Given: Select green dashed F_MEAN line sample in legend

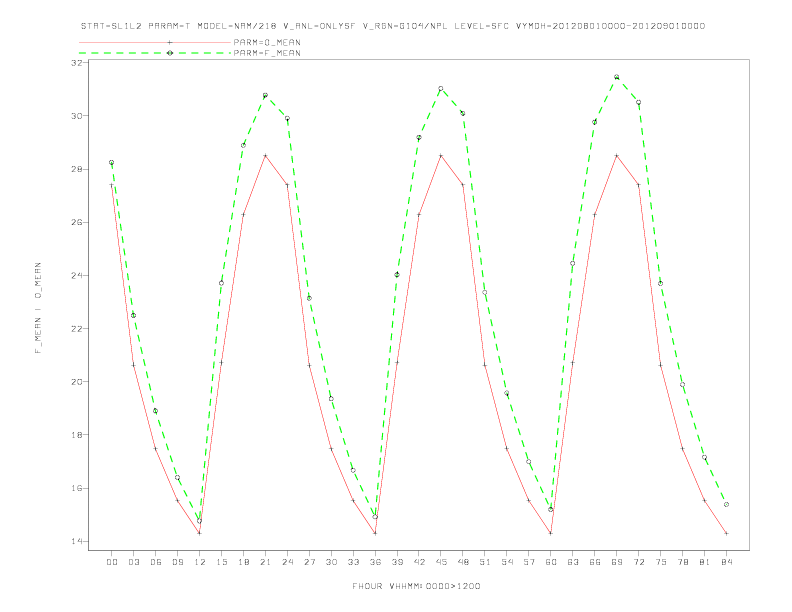Looking at the screenshot, I should [x=155, y=53].
